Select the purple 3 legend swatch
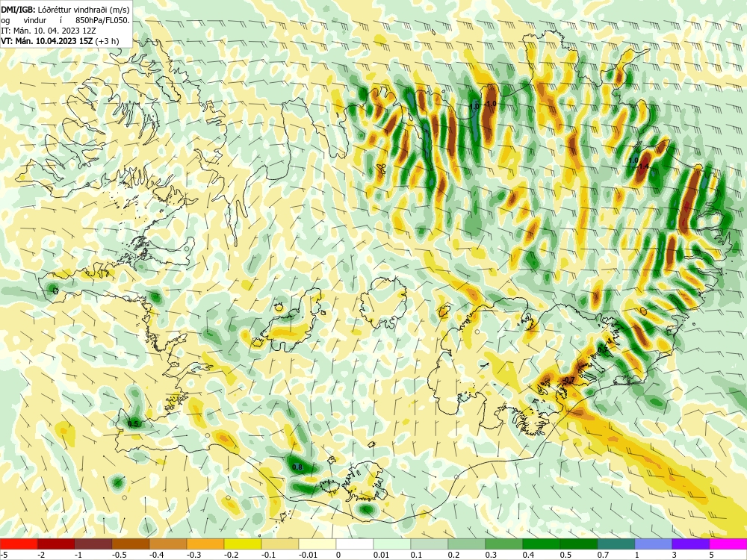Image resolution: width=747 pixels, height=560 pixels. (x=691, y=544)
